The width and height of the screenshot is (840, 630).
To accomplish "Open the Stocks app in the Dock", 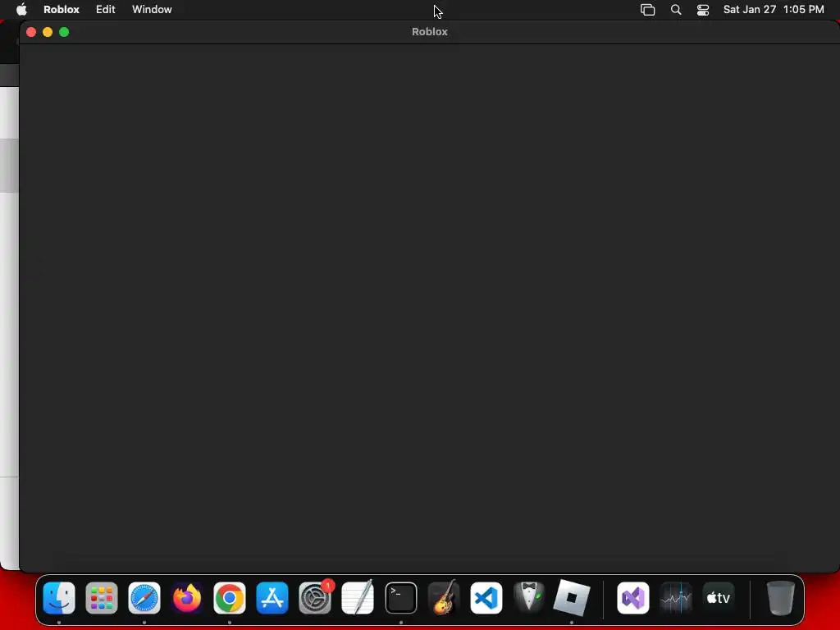I will [676, 598].
